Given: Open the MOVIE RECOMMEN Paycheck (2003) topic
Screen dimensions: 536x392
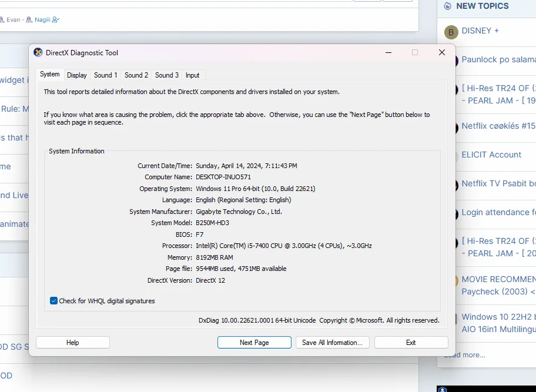Looking at the screenshot, I should click(498, 286).
